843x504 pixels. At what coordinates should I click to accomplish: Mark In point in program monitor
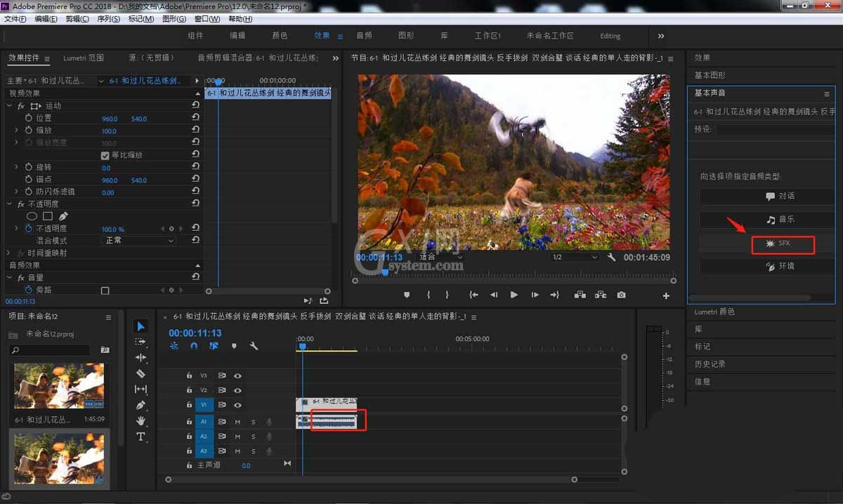coord(428,296)
